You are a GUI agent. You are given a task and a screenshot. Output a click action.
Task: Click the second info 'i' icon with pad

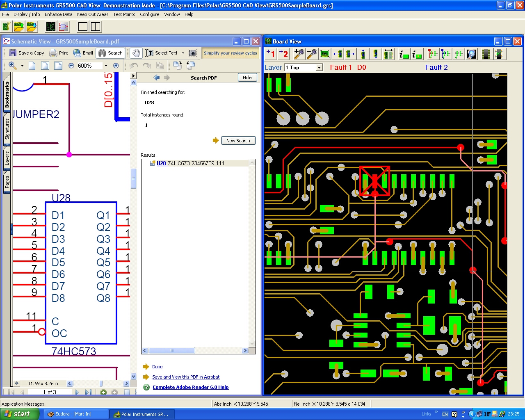[417, 54]
